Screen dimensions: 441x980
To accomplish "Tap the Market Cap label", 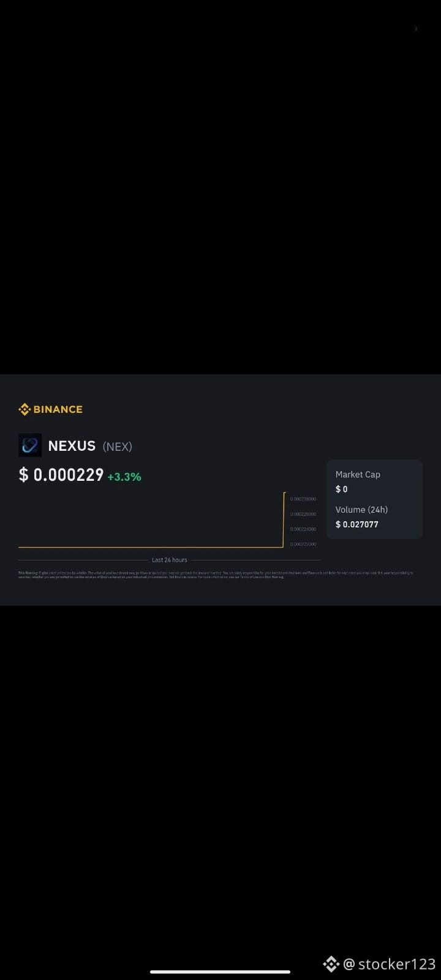I will (358, 474).
